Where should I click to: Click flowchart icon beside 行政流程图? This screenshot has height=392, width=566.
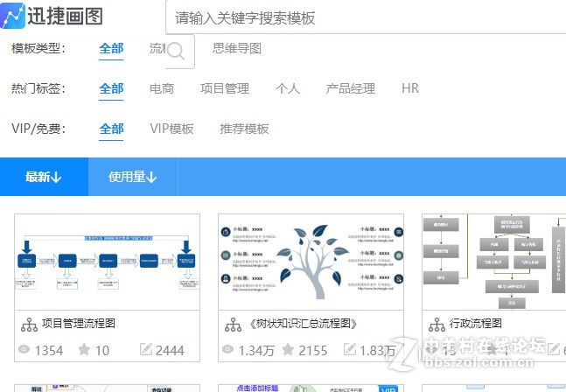click(x=437, y=325)
